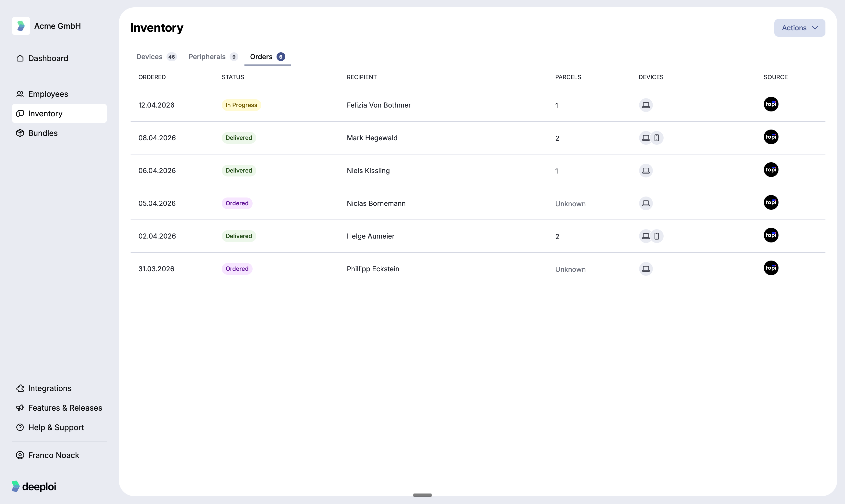Click the topi source badge for Felizia Von Bothmer
This screenshot has height=504, width=845.
(771, 104)
